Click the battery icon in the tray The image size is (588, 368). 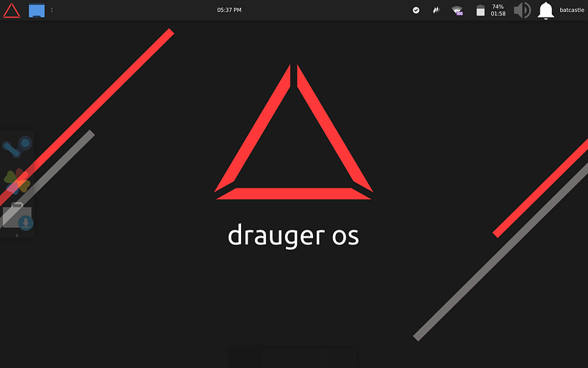[481, 10]
